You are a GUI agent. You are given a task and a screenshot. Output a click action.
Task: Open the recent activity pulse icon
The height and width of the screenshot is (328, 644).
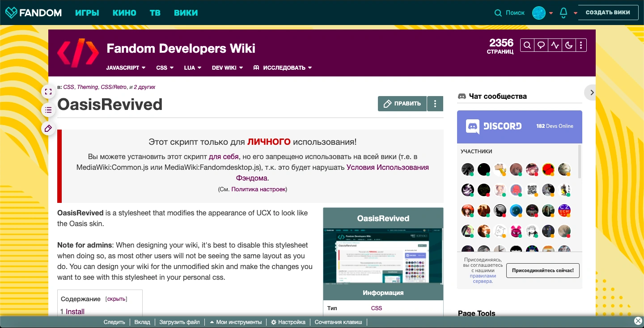(555, 45)
